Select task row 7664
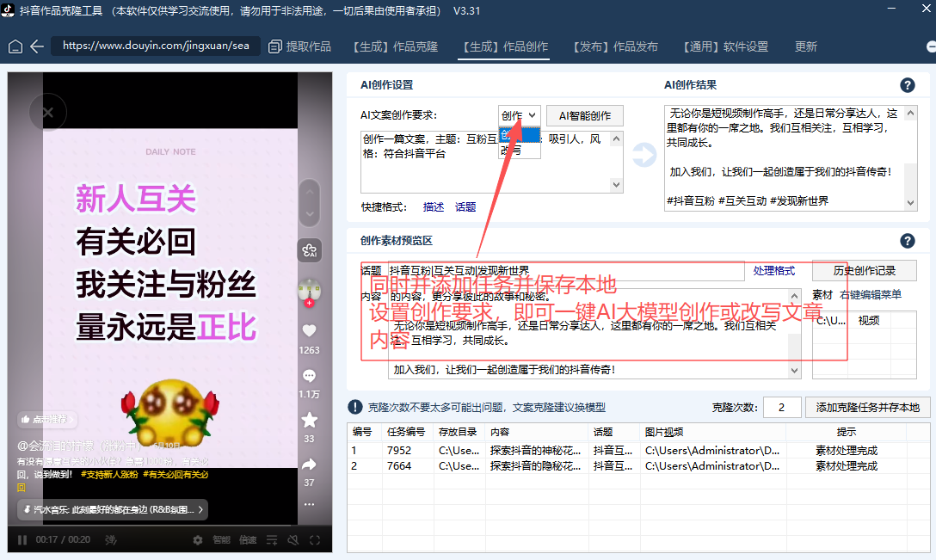This screenshot has height=560, width=936. coord(638,465)
